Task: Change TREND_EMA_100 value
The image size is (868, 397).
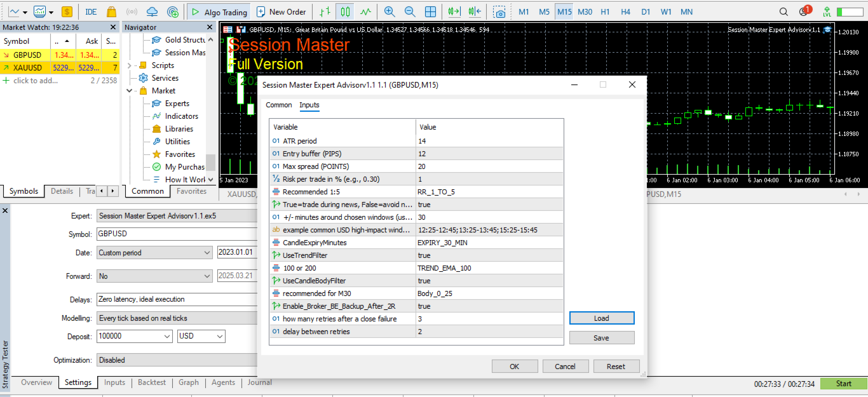Action: click(489, 268)
